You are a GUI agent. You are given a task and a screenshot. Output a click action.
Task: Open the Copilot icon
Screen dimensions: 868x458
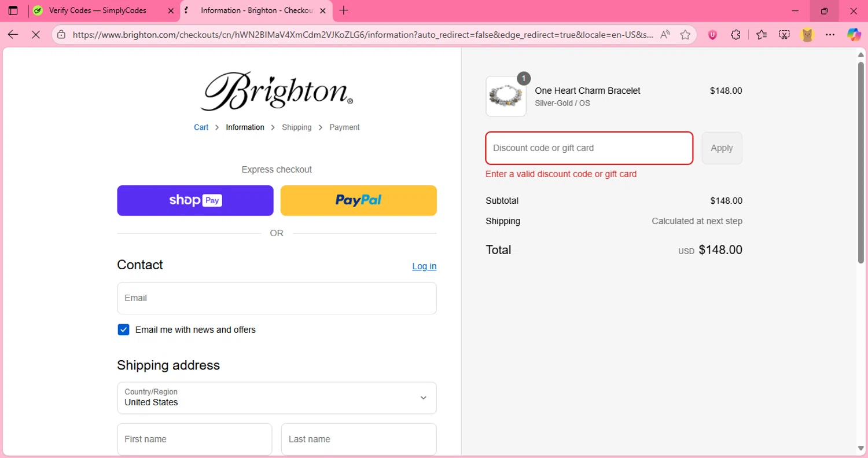point(854,35)
